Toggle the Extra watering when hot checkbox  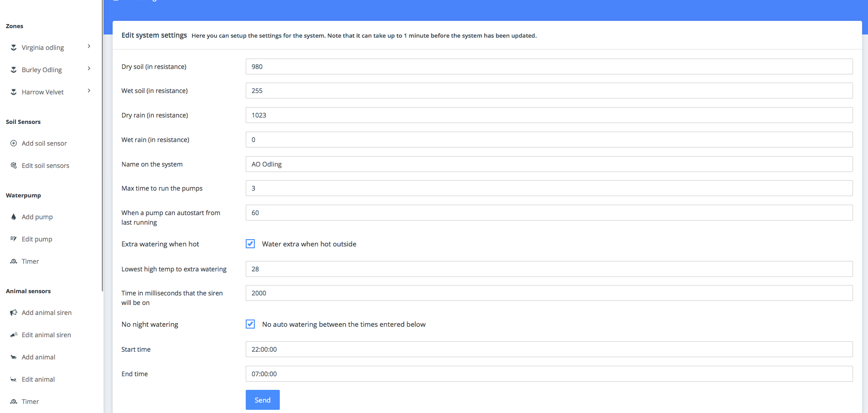[250, 244]
